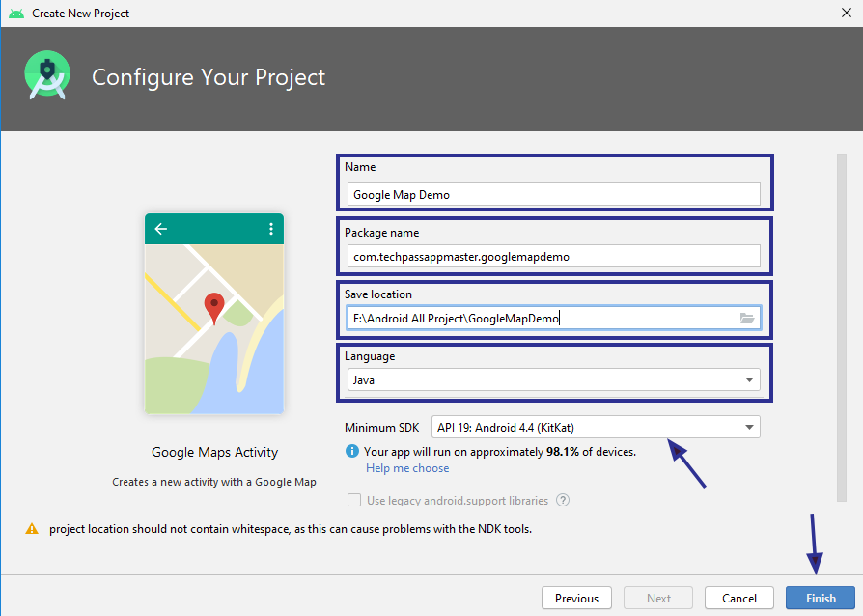This screenshot has width=863, height=616.
Task: Click the vertical scrollbar on the right side
Action: (x=841, y=328)
